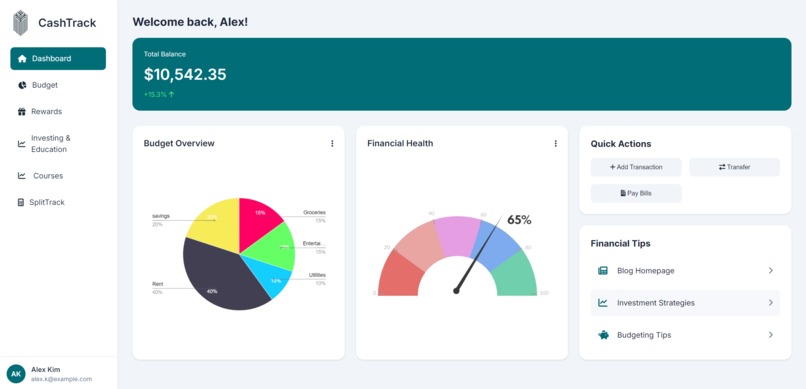The height and width of the screenshot is (389, 806).
Task: Expand the Budgeting Tips chevron arrow
Action: [771, 335]
